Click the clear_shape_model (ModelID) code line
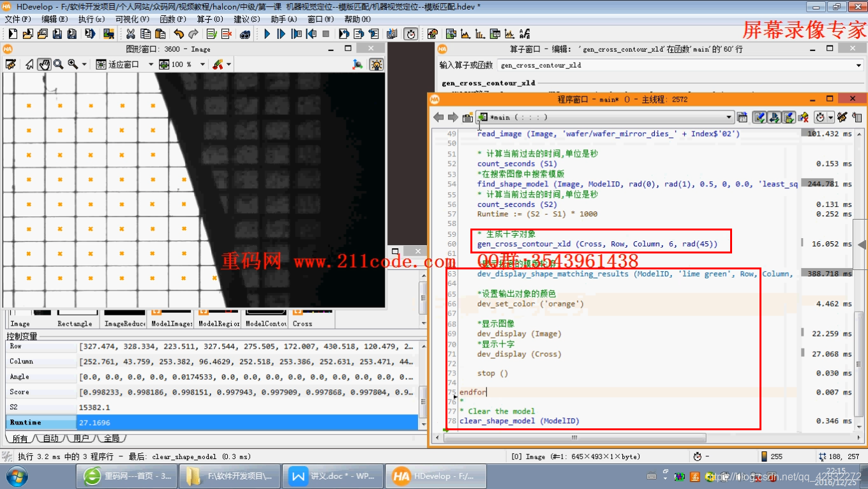This screenshot has width=868, height=489. pos(520,421)
